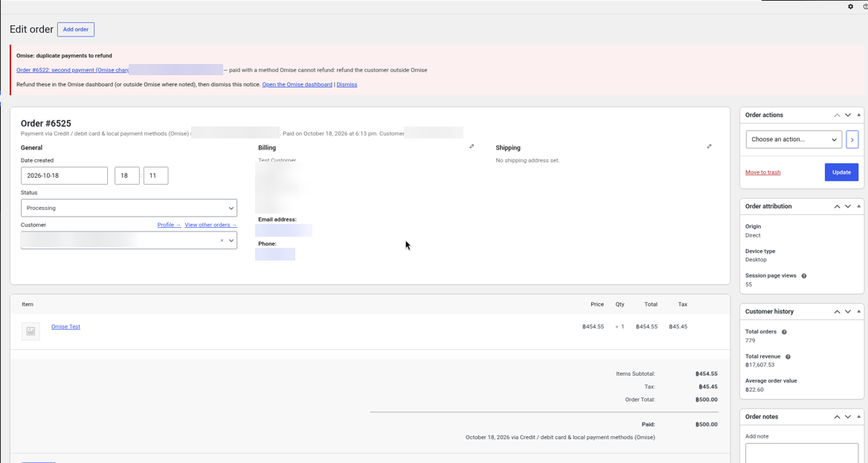Image resolution: width=868 pixels, height=463 pixels.
Task: Open the customer Profile link
Action: tap(169, 225)
